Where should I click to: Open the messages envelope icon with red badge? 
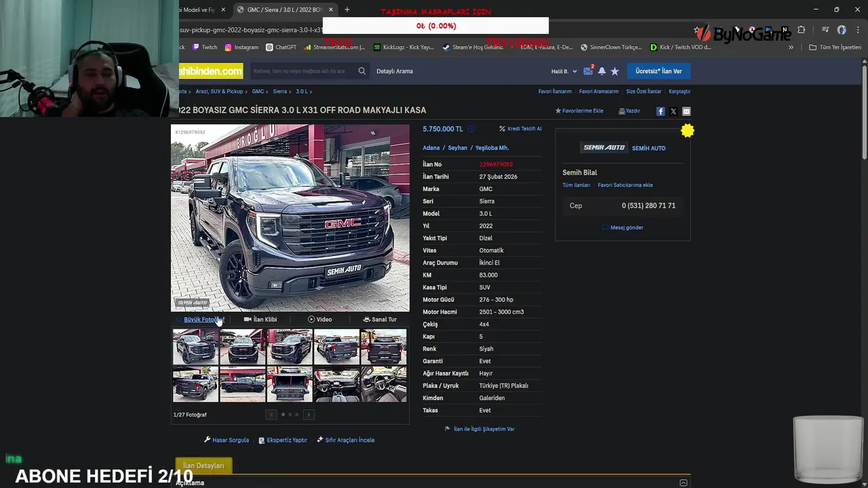pyautogui.click(x=588, y=70)
